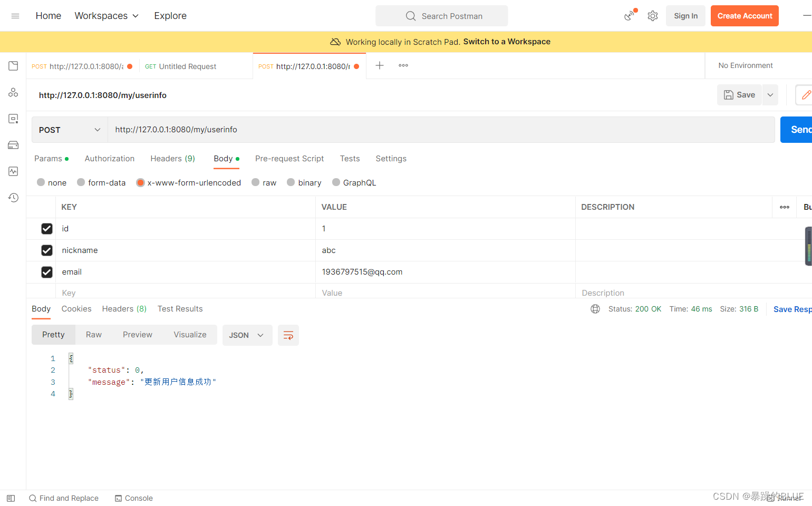Click the search magnifier in Search Postman
The image size is (812, 506).
pos(411,16)
